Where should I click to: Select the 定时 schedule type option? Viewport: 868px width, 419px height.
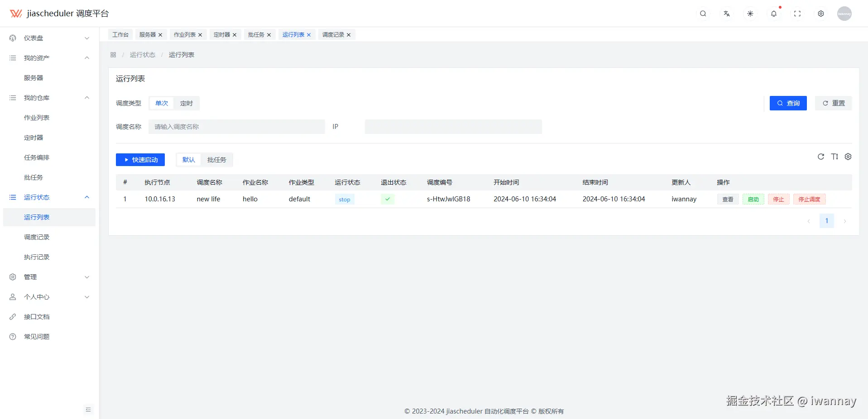point(186,103)
